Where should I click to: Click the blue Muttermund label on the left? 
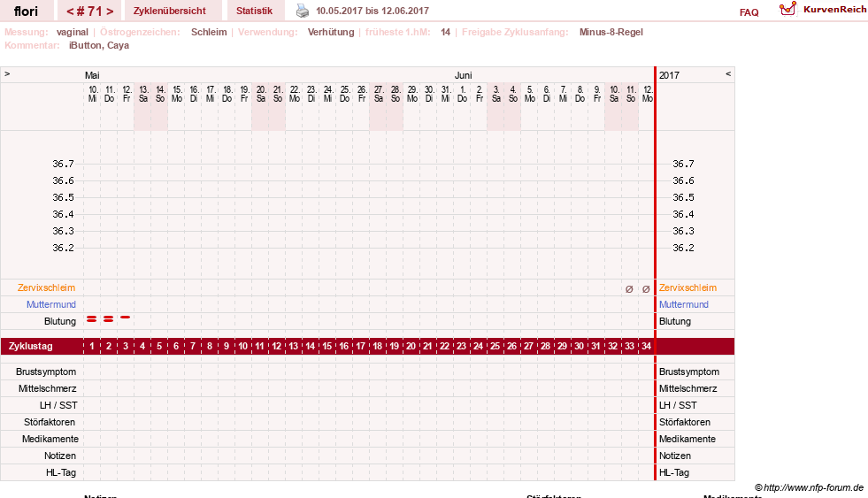tap(51, 304)
